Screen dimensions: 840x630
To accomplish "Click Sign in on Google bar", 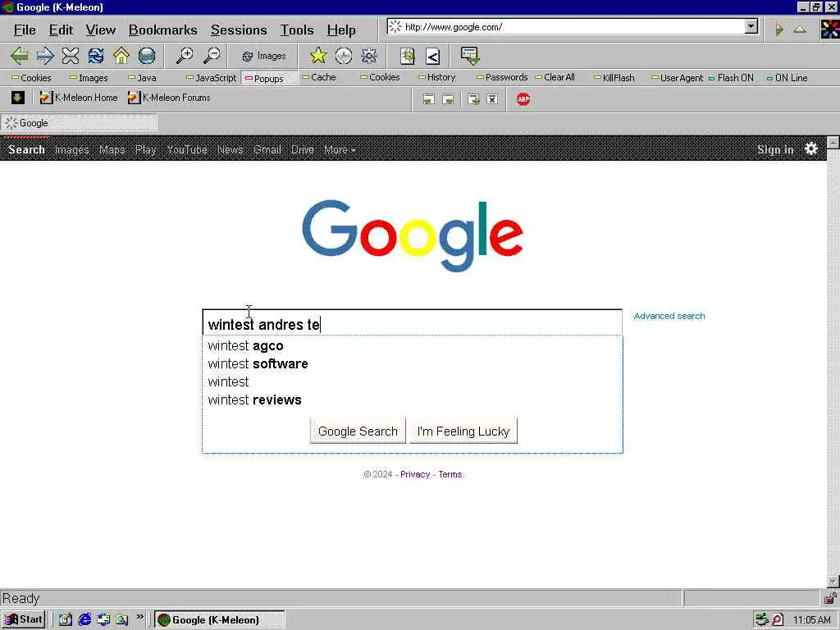I will (775, 149).
